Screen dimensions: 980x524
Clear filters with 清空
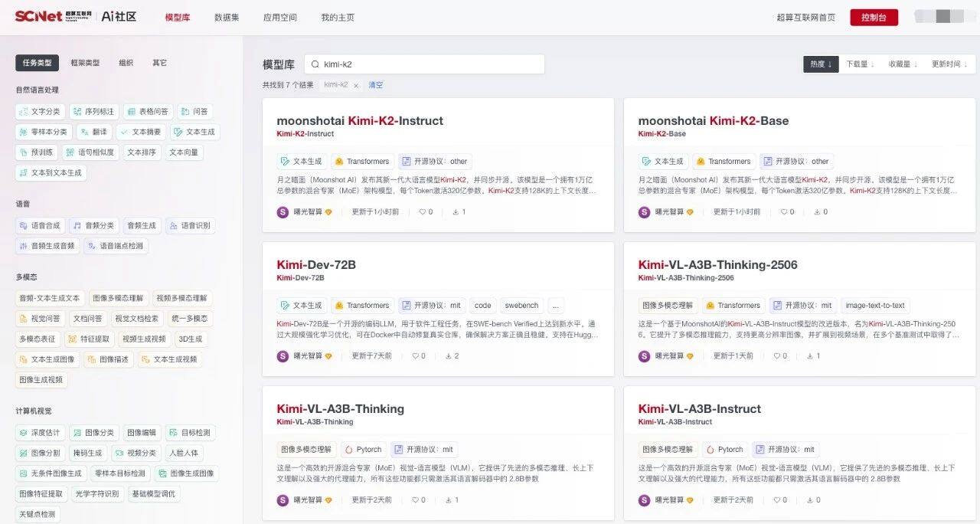click(375, 85)
